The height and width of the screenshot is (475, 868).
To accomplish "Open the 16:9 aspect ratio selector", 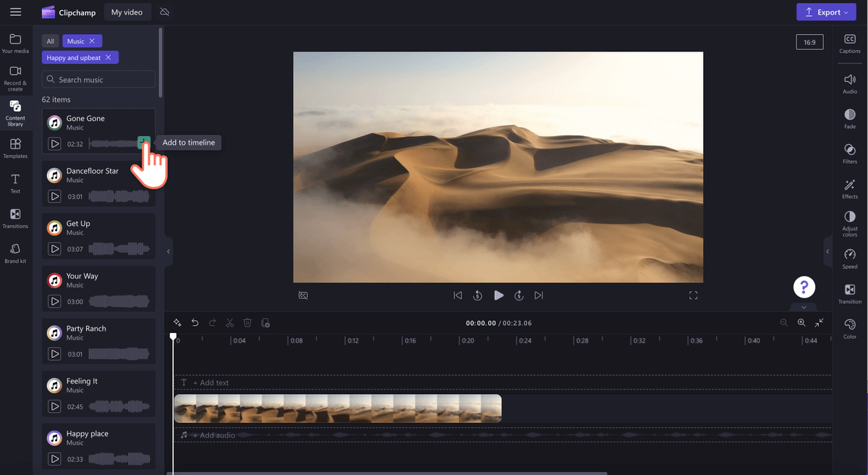I will coord(809,41).
